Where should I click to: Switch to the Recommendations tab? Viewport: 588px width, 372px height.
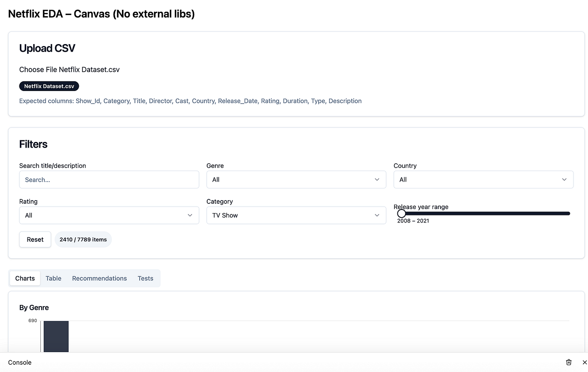[99, 278]
